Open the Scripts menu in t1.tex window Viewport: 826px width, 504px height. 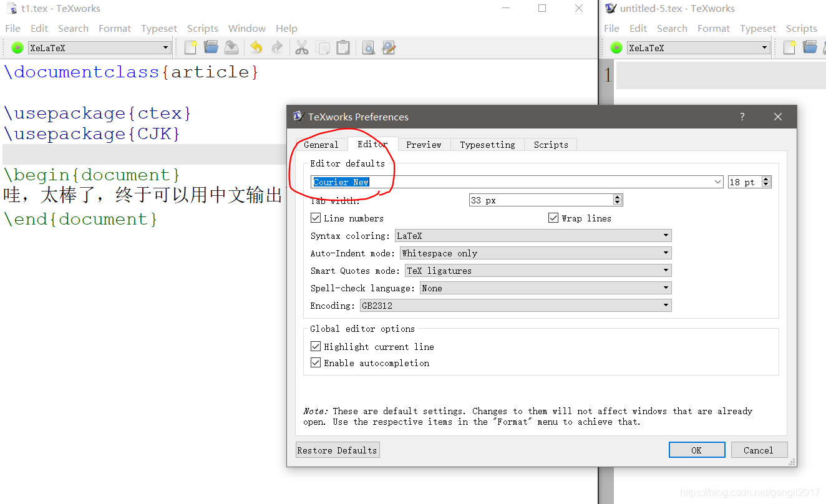tap(203, 28)
